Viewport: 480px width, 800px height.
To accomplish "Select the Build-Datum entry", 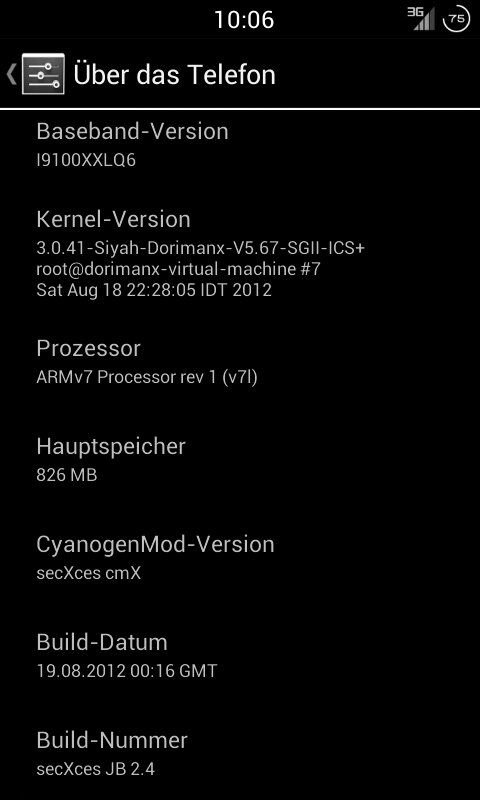I will [x=240, y=656].
